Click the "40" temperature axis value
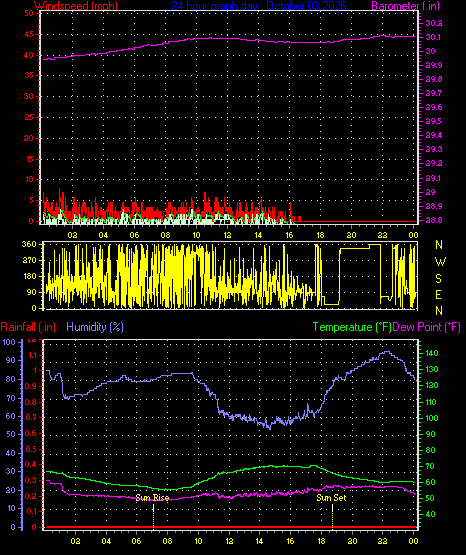Viewport: 466px width, 555px height. click(430, 514)
